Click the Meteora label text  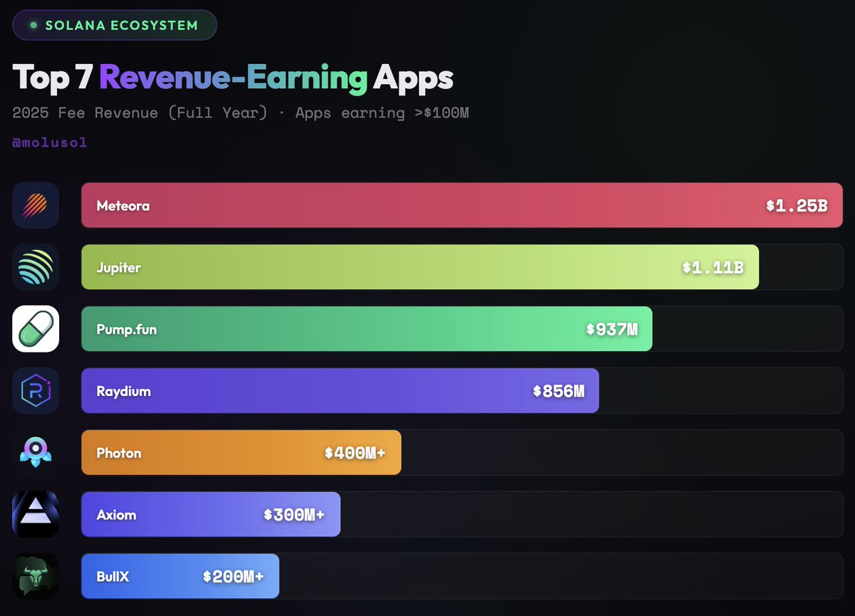(123, 206)
